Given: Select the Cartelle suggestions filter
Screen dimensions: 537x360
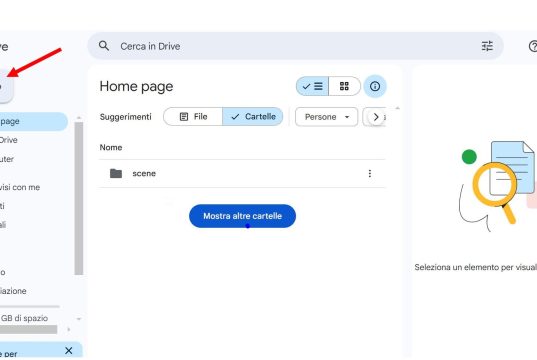Looking at the screenshot, I should (x=253, y=117).
